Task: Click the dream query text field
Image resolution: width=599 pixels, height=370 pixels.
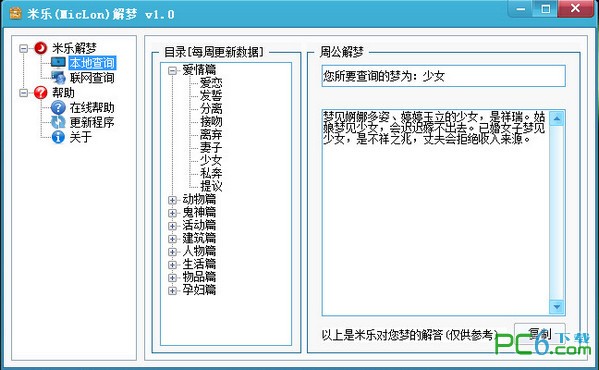Action: [x=444, y=76]
